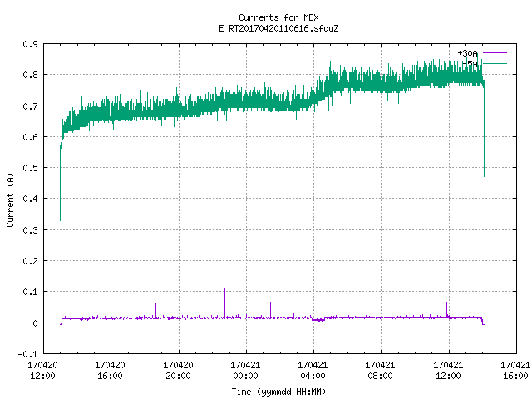Click x-axis tick label 170421 08:00
Viewport: 532px width, 399px height.
pos(380,371)
